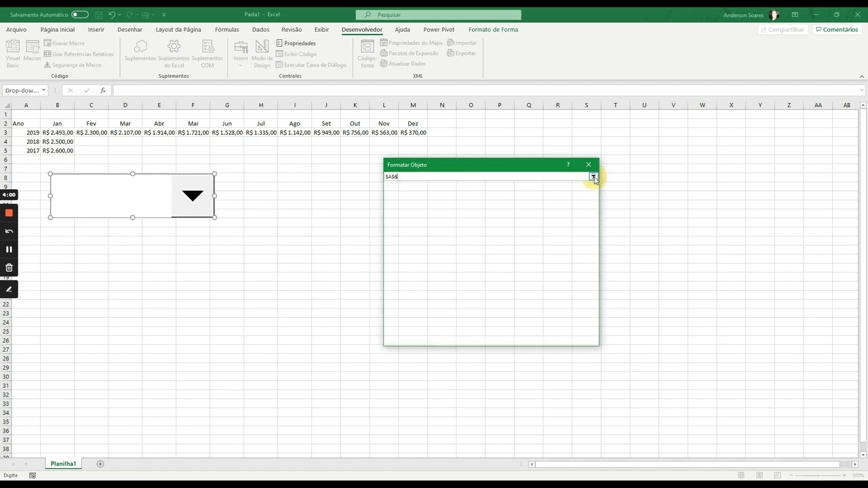
Task: Click Atualizar Dados in XML group
Action: (403, 63)
